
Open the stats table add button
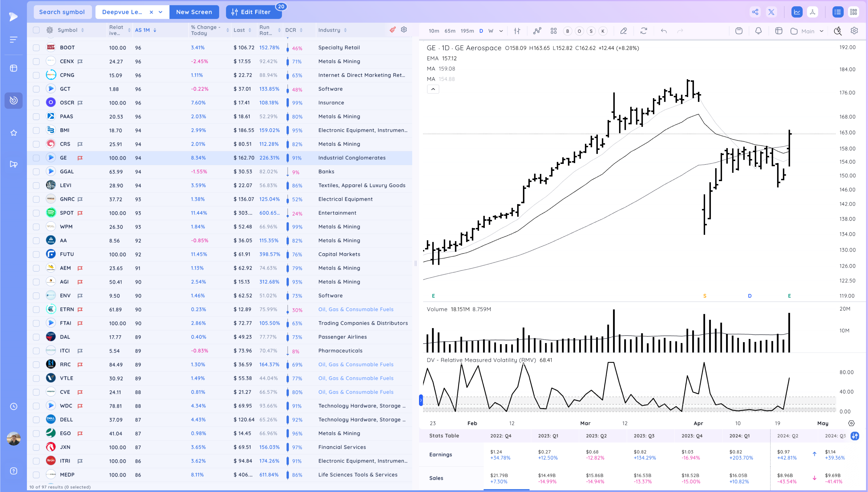(855, 436)
